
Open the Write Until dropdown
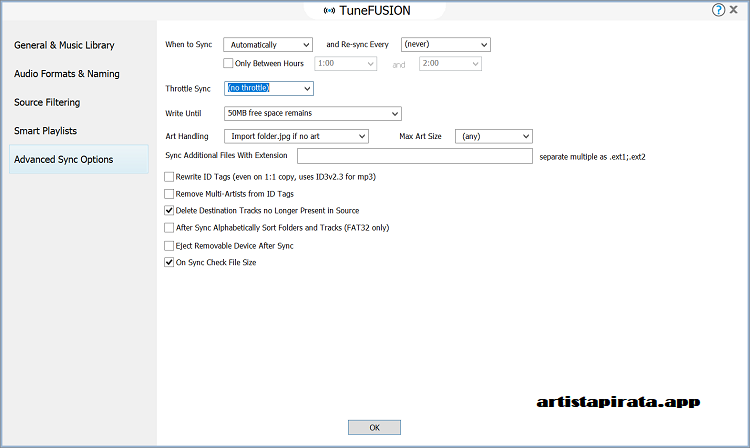pos(313,113)
